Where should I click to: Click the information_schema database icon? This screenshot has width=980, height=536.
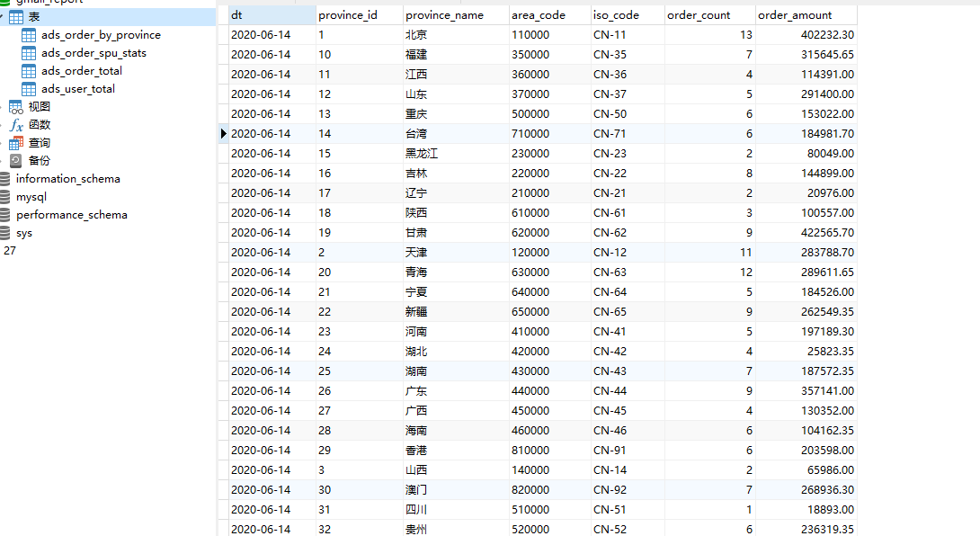click(x=5, y=179)
